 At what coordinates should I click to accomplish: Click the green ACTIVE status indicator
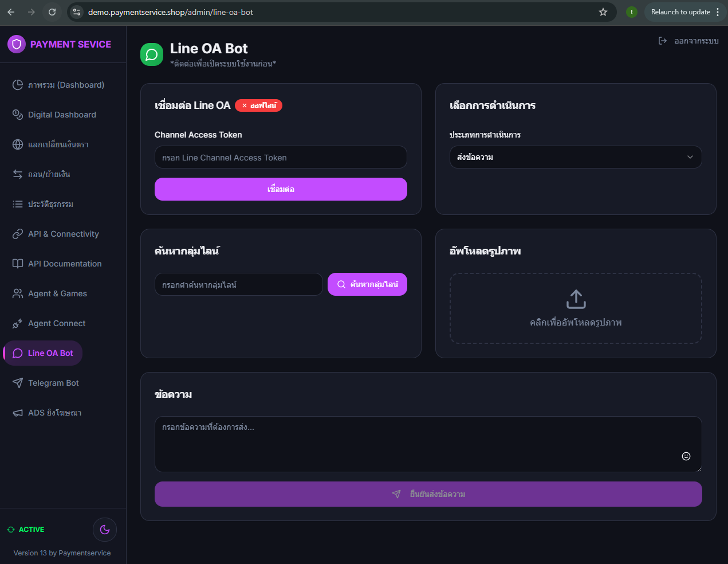pos(26,530)
